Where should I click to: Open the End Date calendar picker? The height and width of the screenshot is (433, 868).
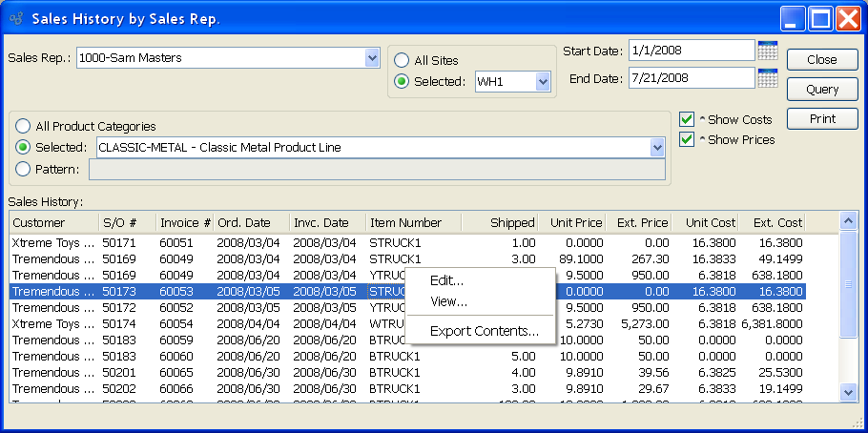click(x=768, y=78)
